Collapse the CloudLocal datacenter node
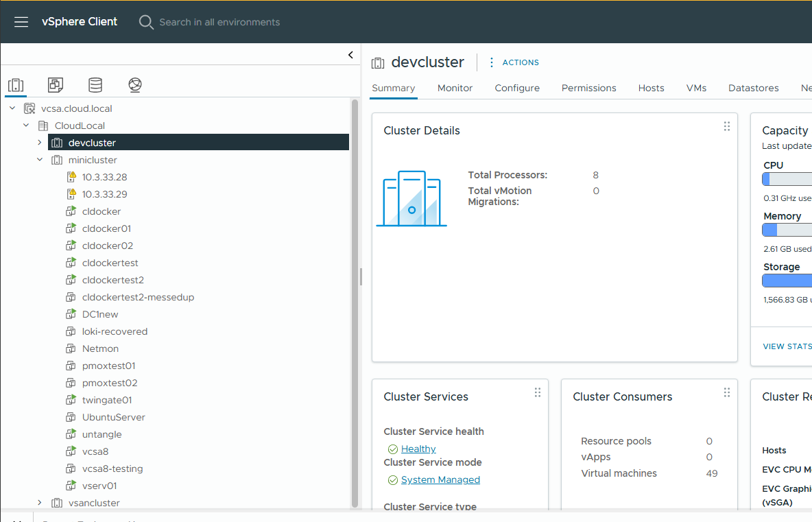The height and width of the screenshot is (522, 812). [26, 126]
